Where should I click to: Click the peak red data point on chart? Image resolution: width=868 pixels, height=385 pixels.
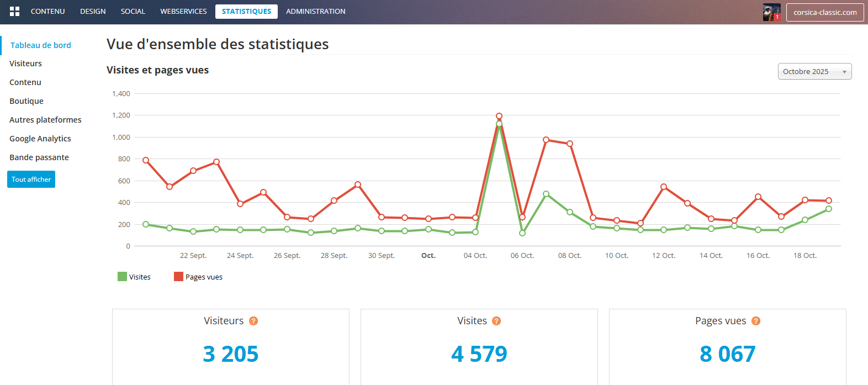(x=499, y=116)
